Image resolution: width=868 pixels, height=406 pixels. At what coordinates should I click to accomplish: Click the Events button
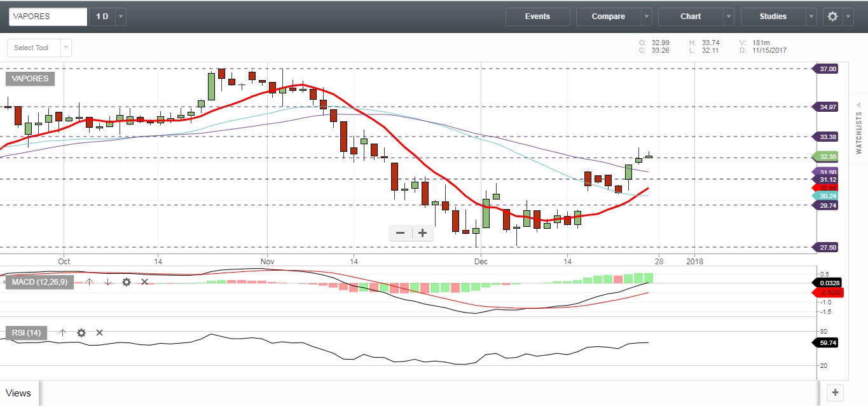537,17
